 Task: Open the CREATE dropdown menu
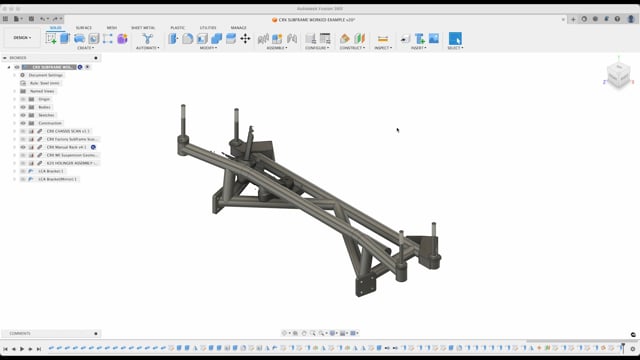point(85,48)
